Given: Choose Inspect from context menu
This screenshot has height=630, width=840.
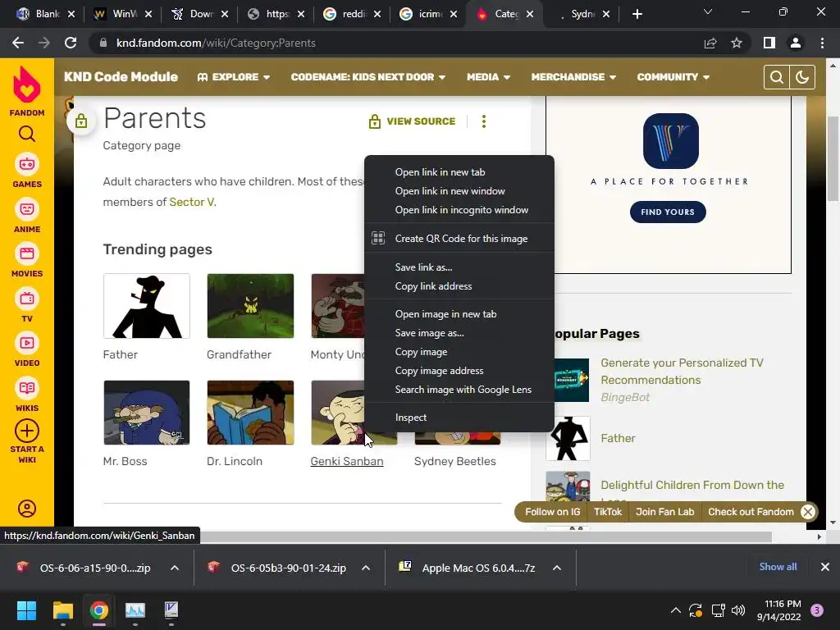Looking at the screenshot, I should 459,418.
